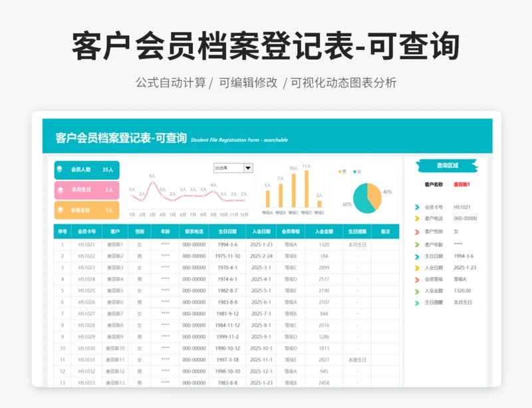The image size is (532, 408).
Task: Select the 奥菲斯10 customer cell
Action: click(x=115, y=349)
